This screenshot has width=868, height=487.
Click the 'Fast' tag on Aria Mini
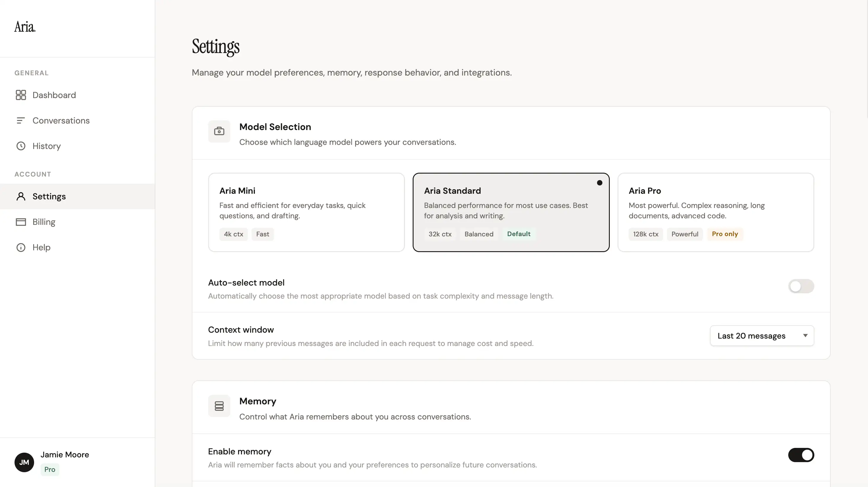tap(262, 234)
